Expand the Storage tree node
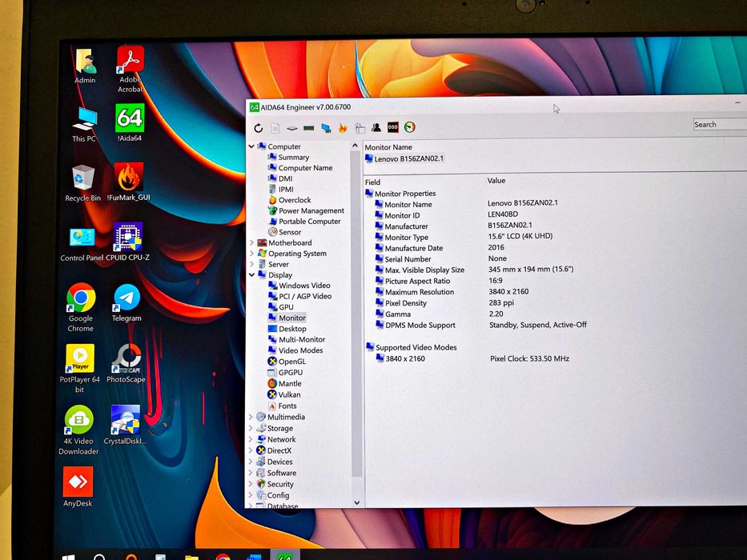This screenshot has width=747, height=560. (x=251, y=428)
